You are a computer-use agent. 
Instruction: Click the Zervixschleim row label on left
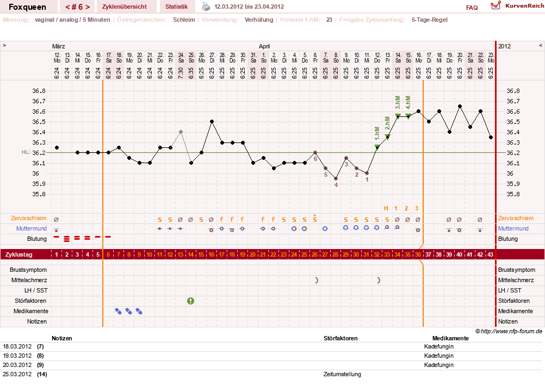28,218
